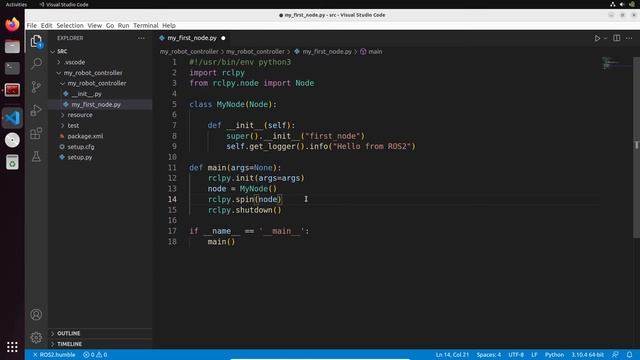
Task: Launch Firefox from the dock
Action: pyautogui.click(x=12, y=24)
